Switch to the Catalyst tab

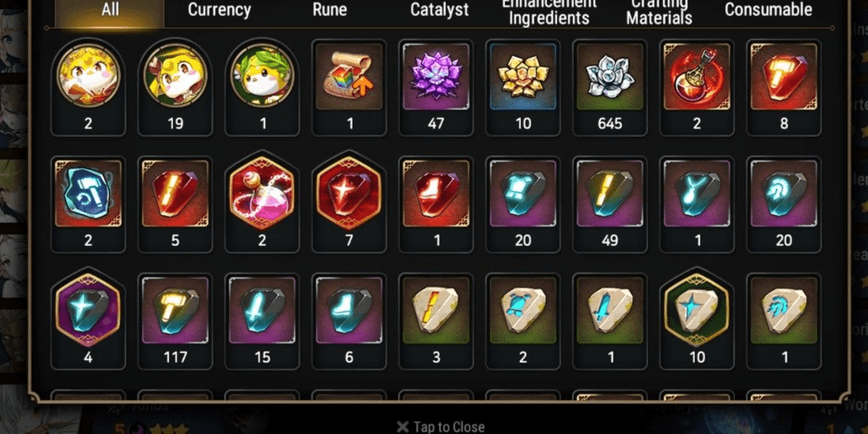pyautogui.click(x=439, y=10)
